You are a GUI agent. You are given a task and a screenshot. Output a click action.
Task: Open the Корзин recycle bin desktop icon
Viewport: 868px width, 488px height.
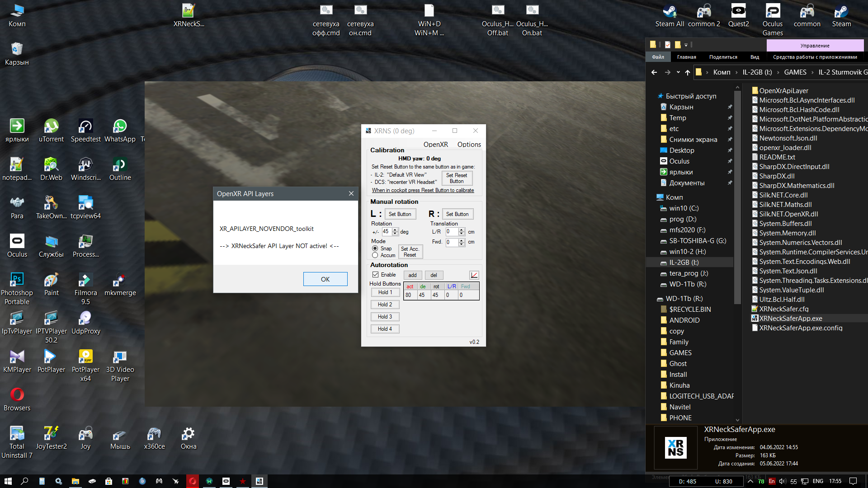17,54
